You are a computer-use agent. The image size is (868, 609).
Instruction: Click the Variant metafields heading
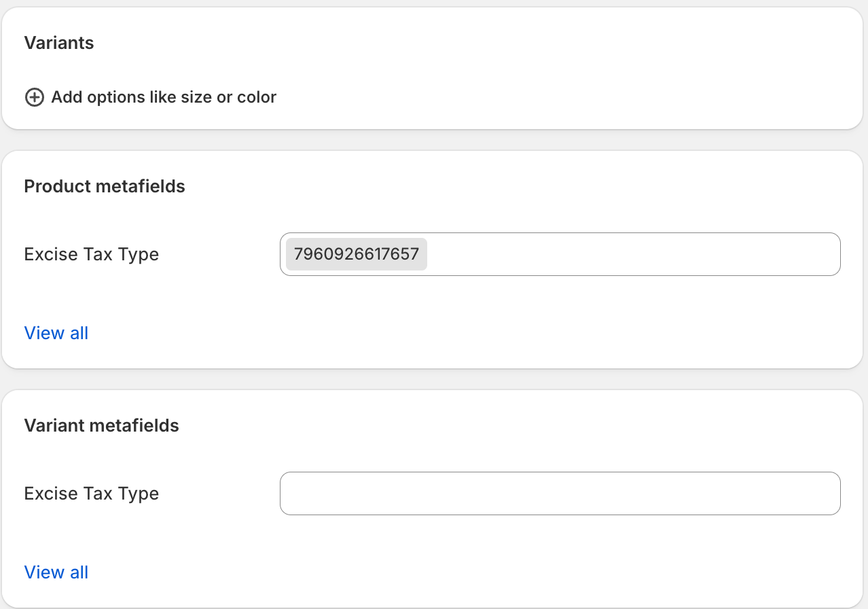click(102, 425)
